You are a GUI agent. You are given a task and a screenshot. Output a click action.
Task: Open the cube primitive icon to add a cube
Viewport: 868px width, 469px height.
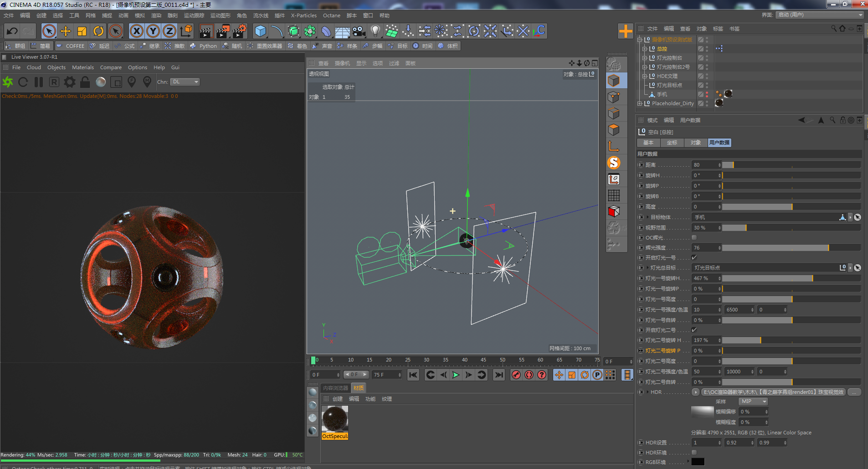(x=261, y=31)
